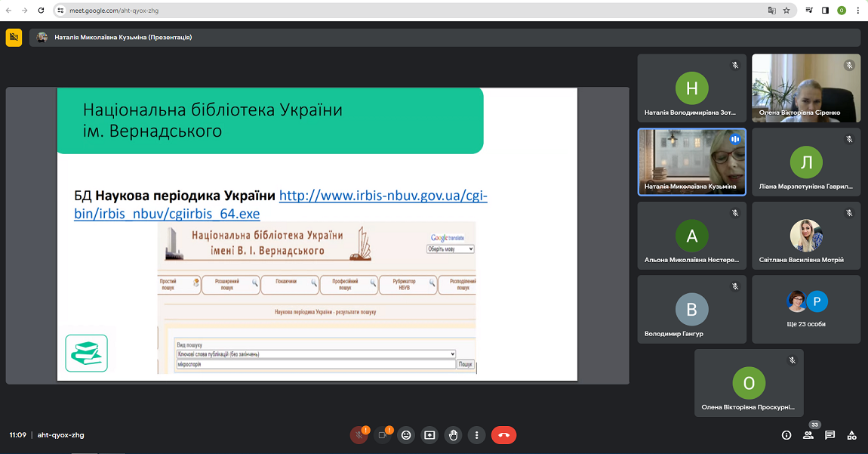Open the irbis-nbuv.gov.ua link on the slide
The height and width of the screenshot is (454, 868).
tap(281, 205)
